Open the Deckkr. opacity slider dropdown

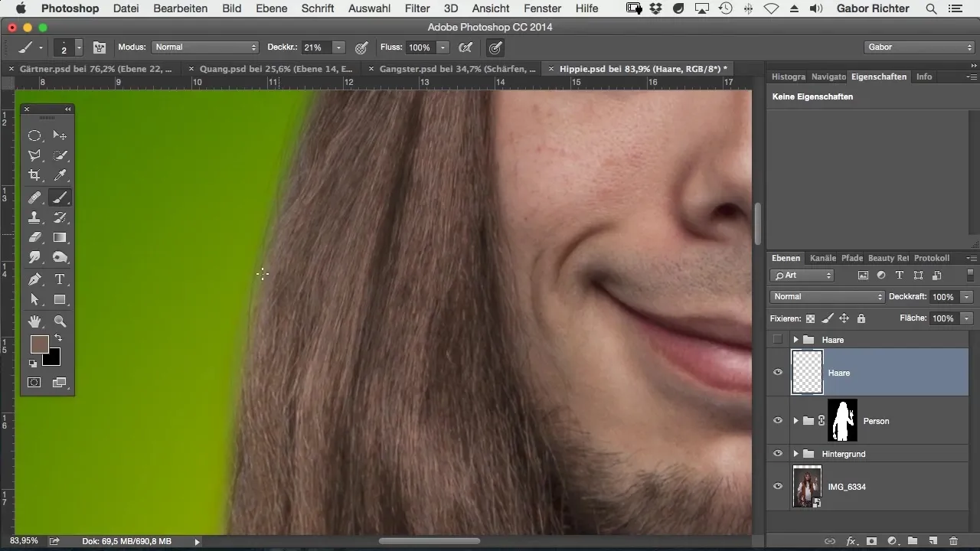coord(338,47)
